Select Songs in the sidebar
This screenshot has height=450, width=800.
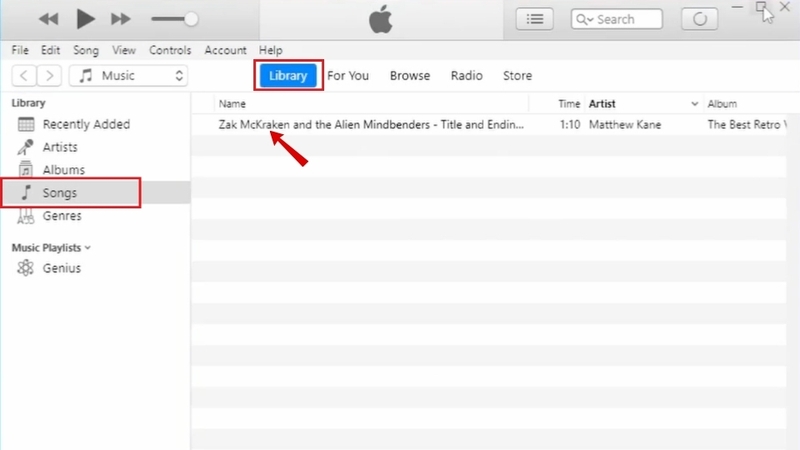tap(95, 192)
